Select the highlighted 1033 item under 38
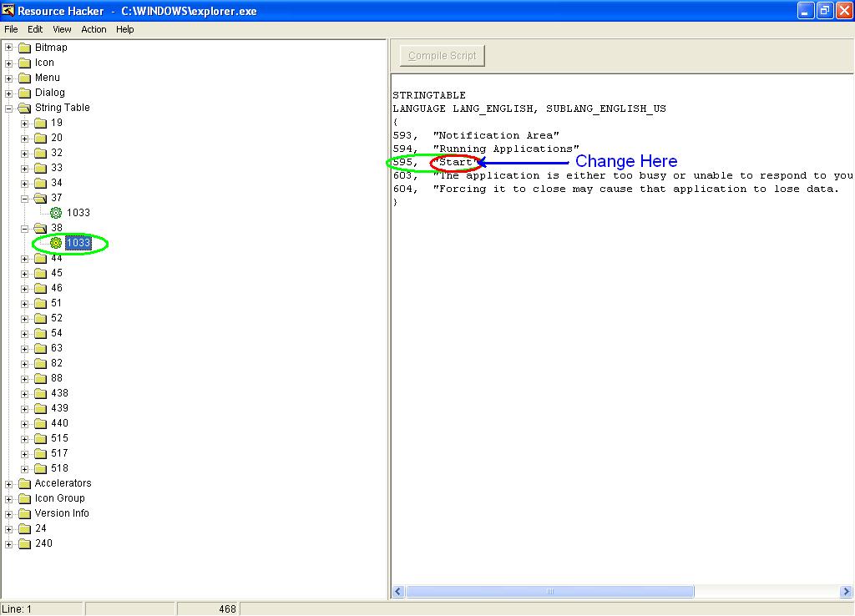855x616 pixels. tap(78, 243)
